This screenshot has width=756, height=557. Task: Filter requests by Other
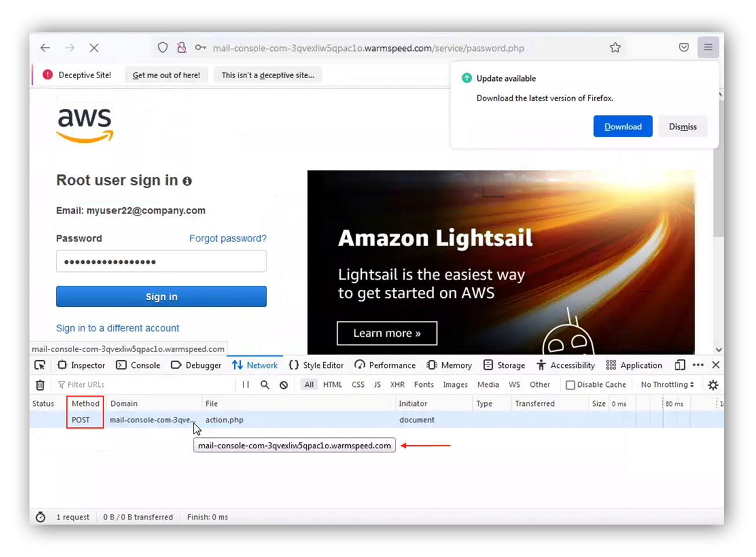pos(540,385)
